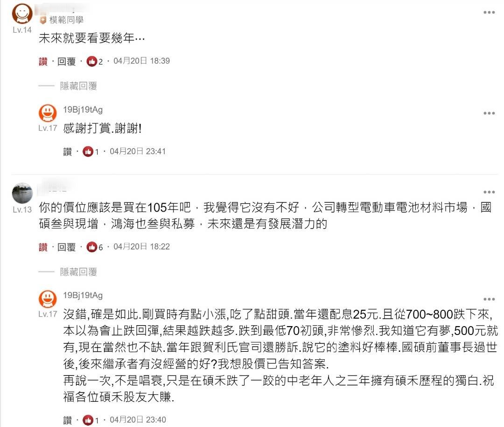
Task: Open the three-dot menu on the 沒錯,確是如此 reply
Action: [489, 299]
